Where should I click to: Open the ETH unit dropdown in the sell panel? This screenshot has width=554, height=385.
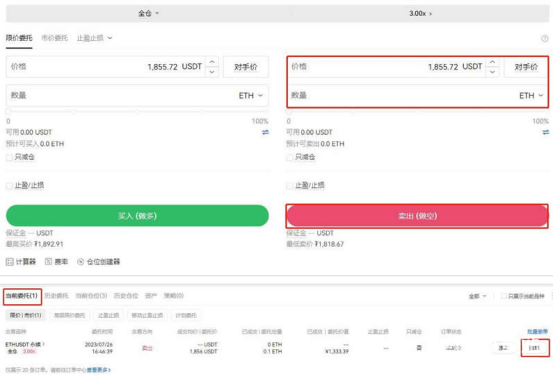click(531, 95)
